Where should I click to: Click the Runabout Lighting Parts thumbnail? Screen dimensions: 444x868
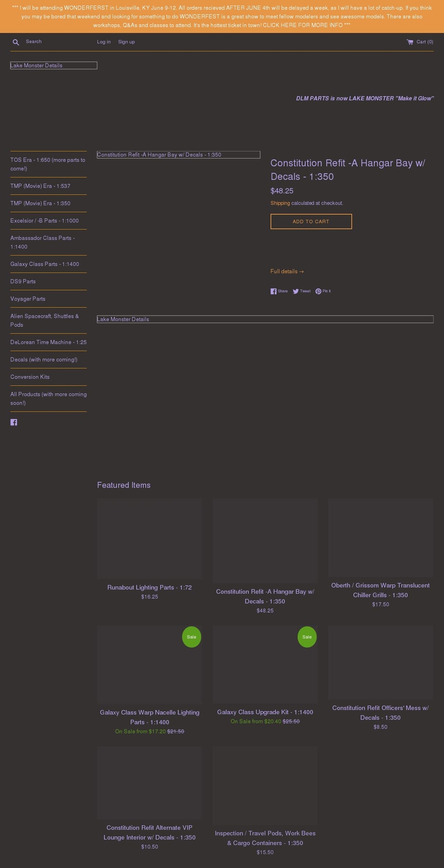pos(149,539)
